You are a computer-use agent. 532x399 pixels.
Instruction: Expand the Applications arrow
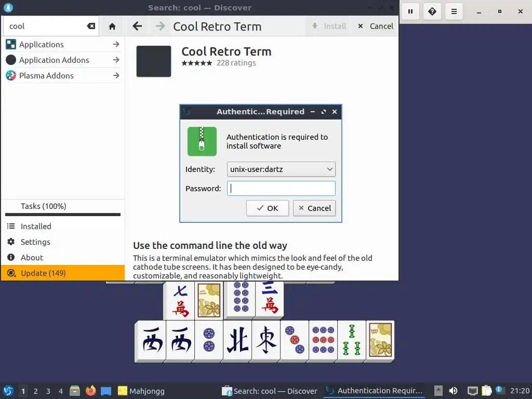116,45
